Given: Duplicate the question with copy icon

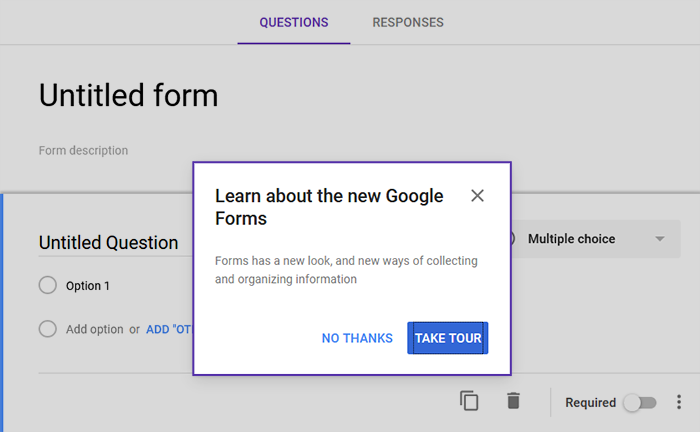Looking at the screenshot, I should point(469,400).
